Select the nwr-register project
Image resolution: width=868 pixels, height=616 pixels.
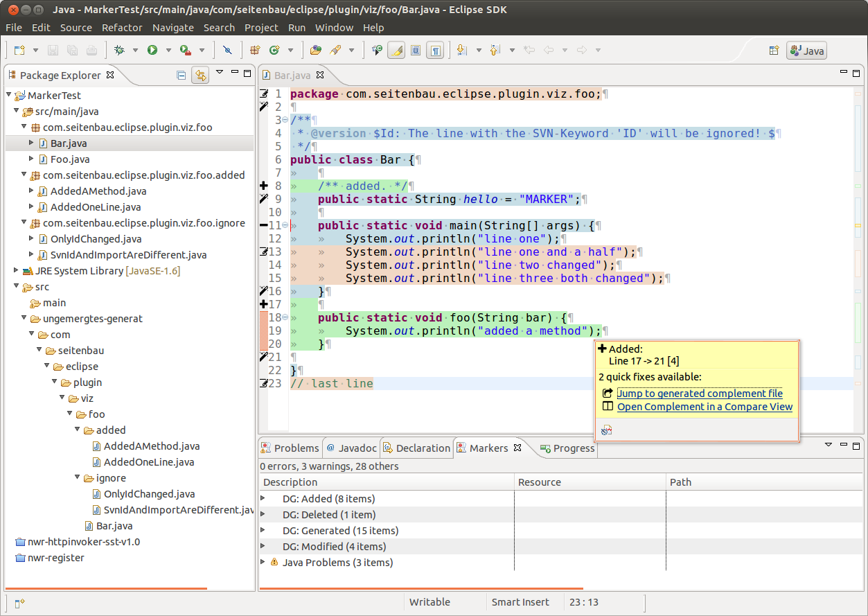click(55, 558)
